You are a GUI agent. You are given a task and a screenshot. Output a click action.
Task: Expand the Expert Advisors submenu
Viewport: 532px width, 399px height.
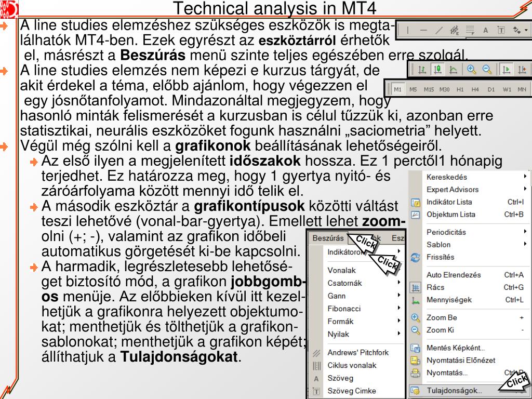(x=525, y=189)
